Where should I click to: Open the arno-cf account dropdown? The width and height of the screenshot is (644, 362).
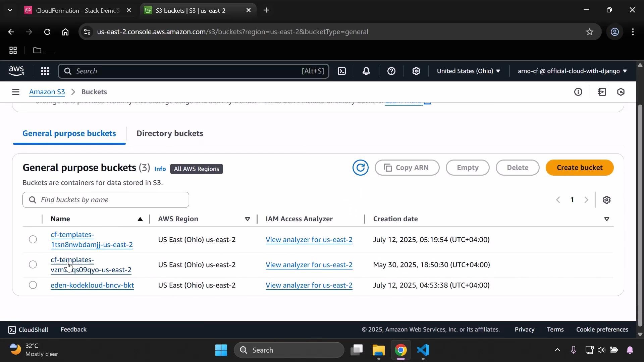572,71
